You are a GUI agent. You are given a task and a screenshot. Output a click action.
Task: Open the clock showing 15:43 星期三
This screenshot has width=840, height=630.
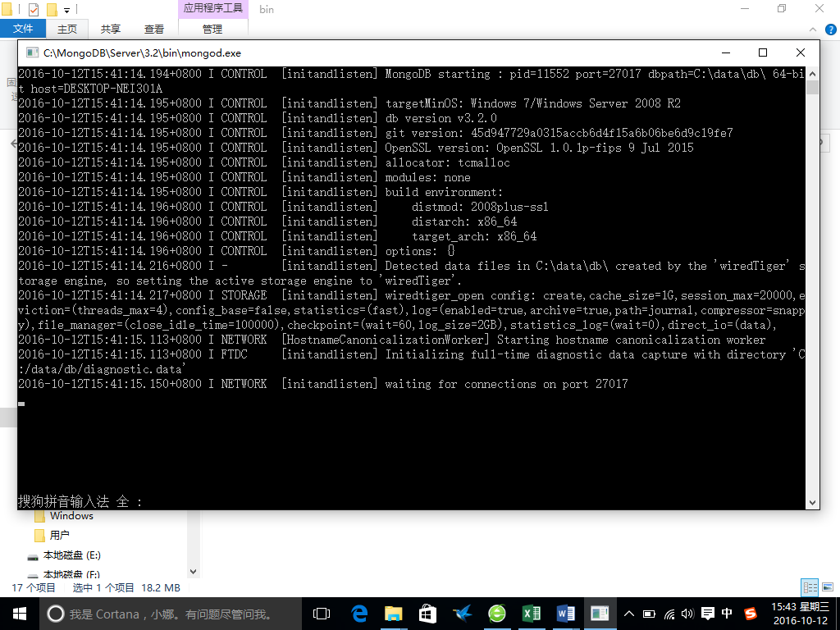pyautogui.click(x=801, y=614)
